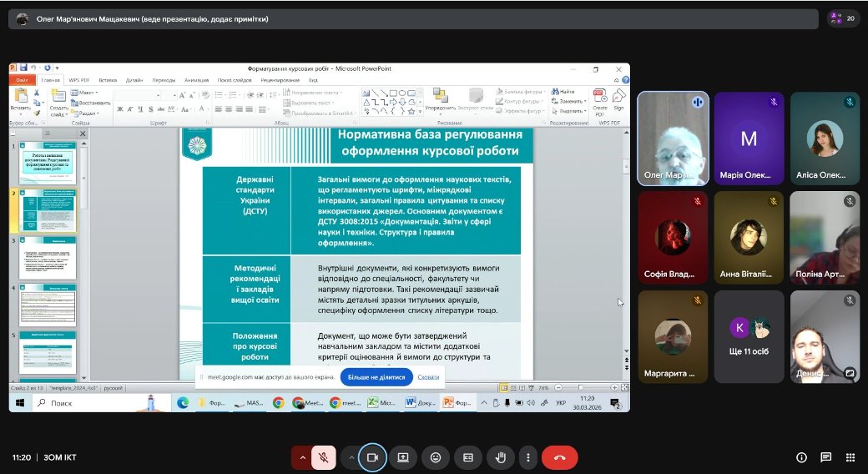The width and height of the screenshot is (868, 474).
Task: Toggle the camera off
Action: coord(373,457)
